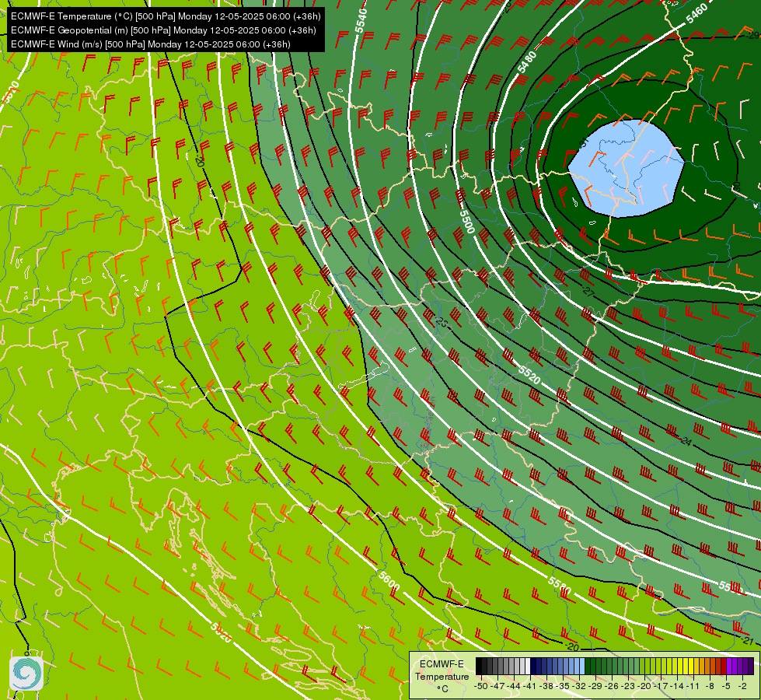This screenshot has height=700, width=761.
Task: Click the -8 value in the legend
Action: click(710, 686)
